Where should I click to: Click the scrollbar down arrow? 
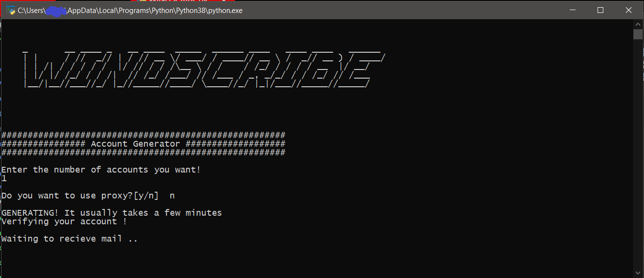pyautogui.click(x=638, y=273)
